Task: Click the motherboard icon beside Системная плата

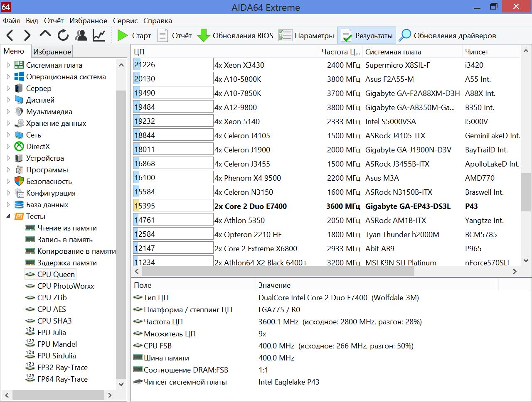Action: point(19,65)
